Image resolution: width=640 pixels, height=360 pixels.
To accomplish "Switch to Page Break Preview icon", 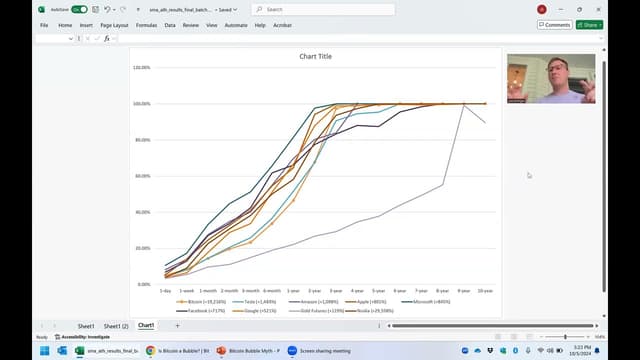I will [x=529, y=337].
